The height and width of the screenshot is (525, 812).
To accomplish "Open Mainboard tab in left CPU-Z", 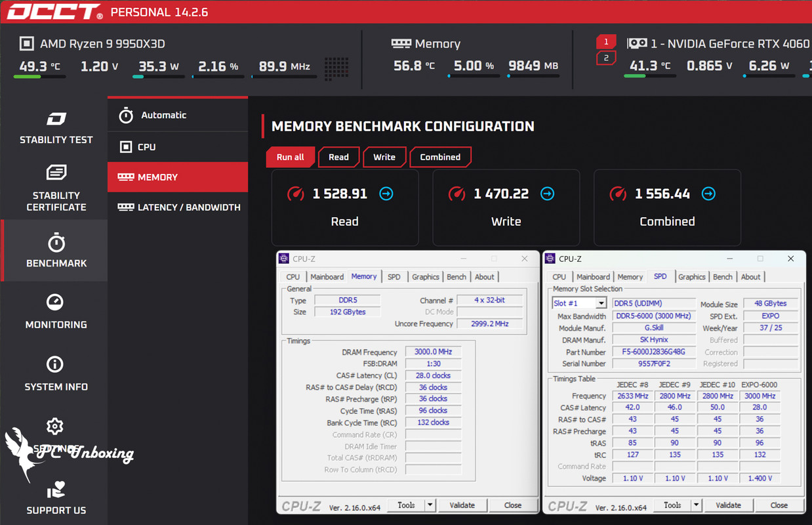I will pyautogui.click(x=327, y=277).
